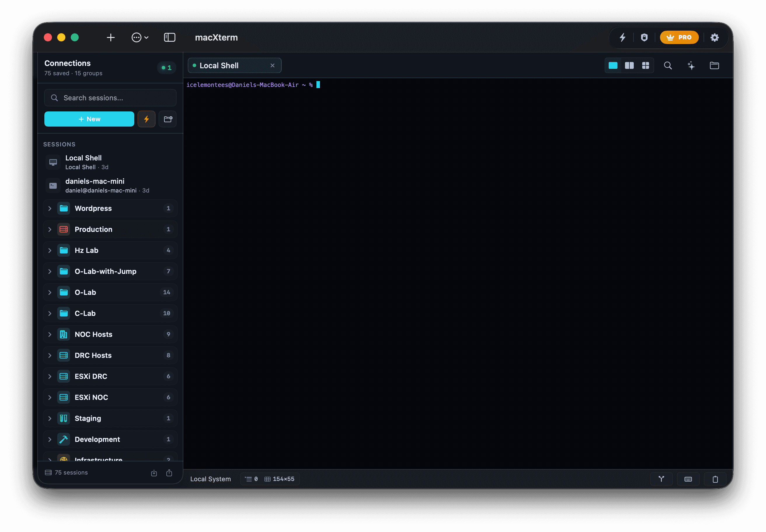
Task: Open terminal search magnifier icon
Action: 668,66
